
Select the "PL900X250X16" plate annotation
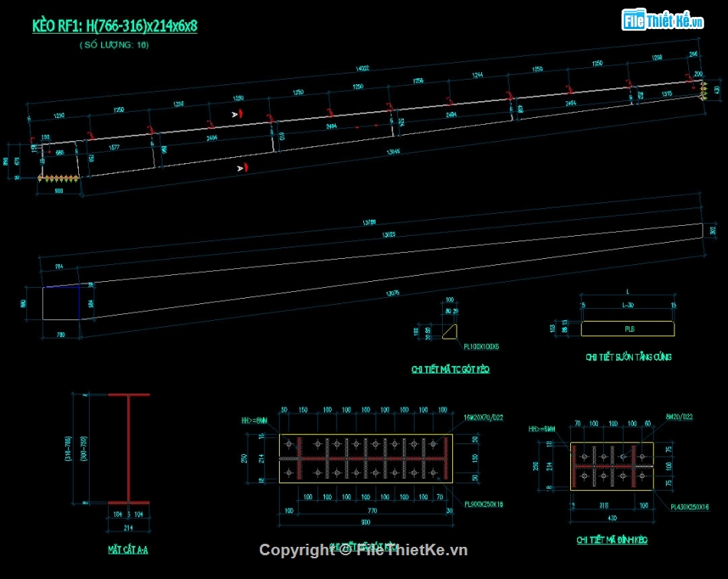coord(484,504)
